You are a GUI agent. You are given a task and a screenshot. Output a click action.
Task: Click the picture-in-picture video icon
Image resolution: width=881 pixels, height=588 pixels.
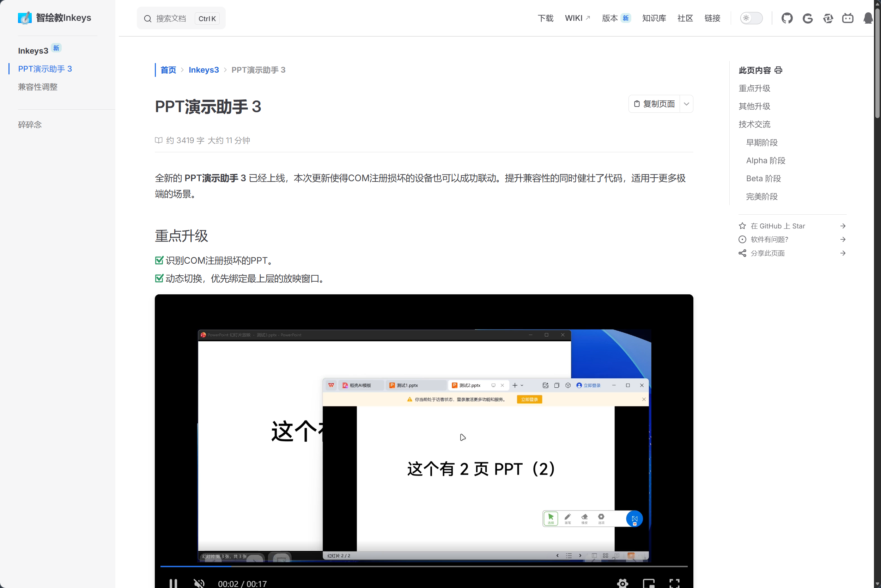tap(648, 583)
